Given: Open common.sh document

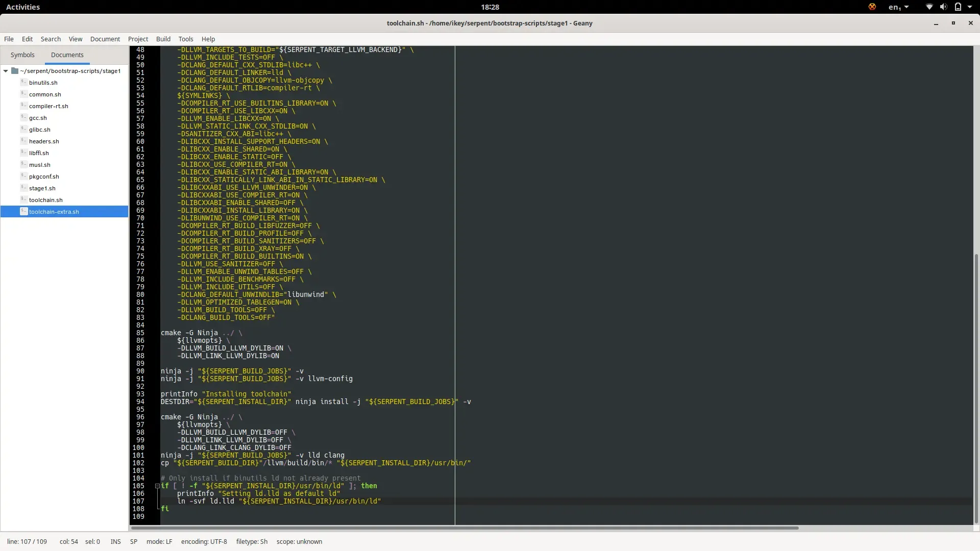Looking at the screenshot, I should (x=45, y=94).
